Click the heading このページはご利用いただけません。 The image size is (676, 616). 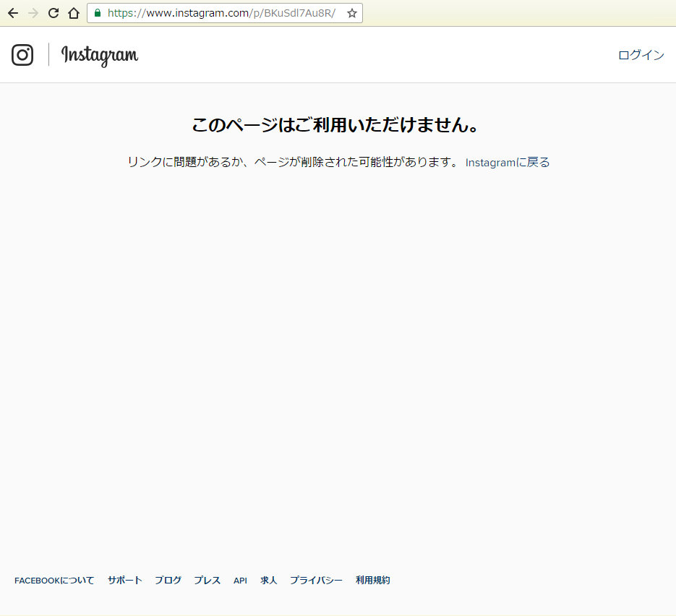click(x=336, y=125)
